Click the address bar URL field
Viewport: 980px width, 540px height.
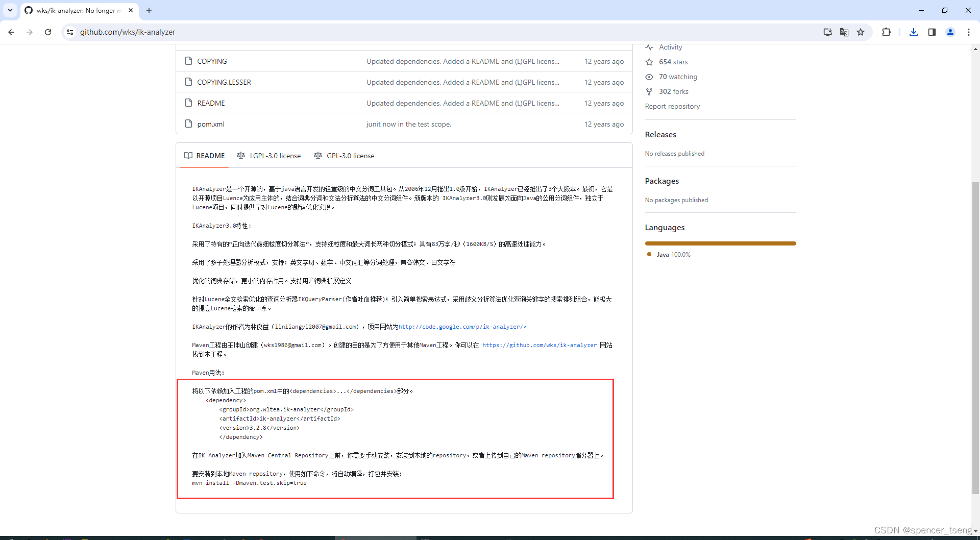(444, 32)
